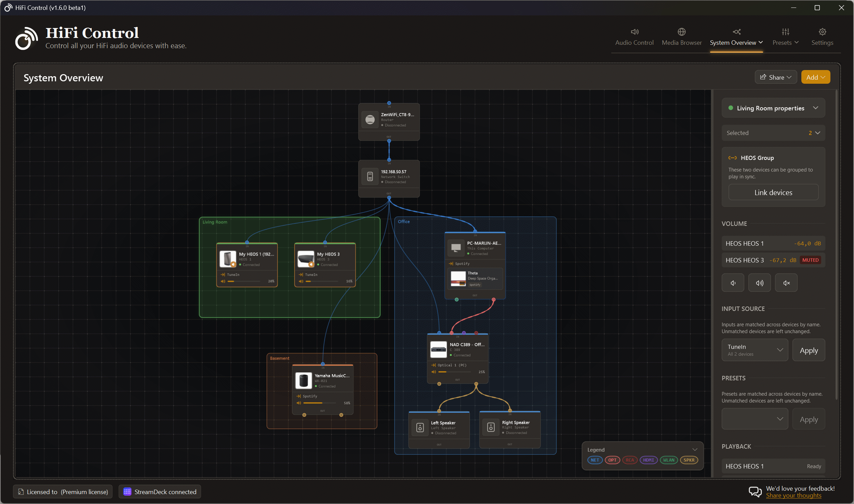Switch to Media Browser tab
The height and width of the screenshot is (504, 854).
pos(682,38)
